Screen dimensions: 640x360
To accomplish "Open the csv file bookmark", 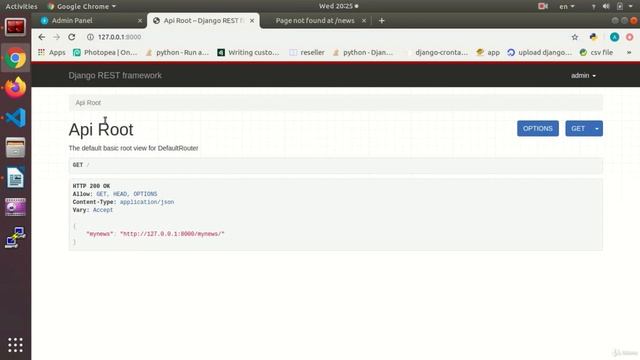I will (596, 52).
